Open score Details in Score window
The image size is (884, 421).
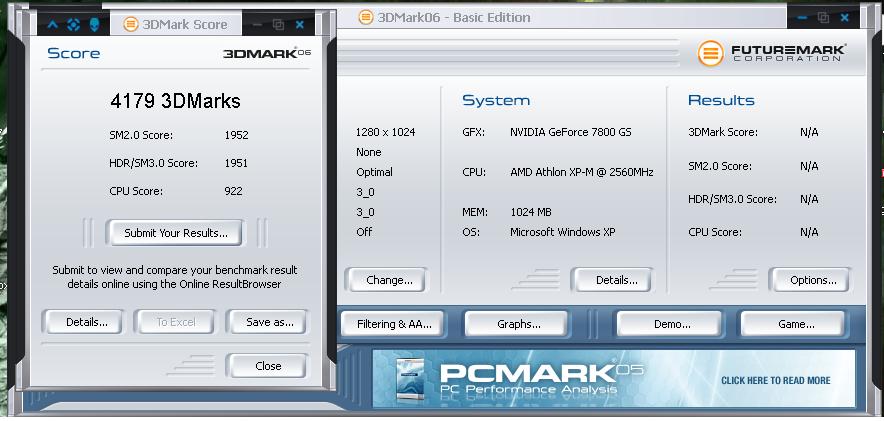(83, 322)
